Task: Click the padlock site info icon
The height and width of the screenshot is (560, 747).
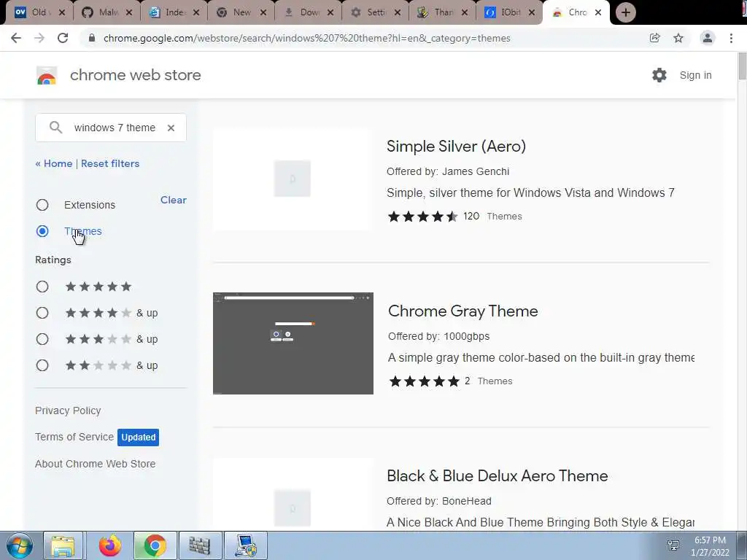Action: (x=92, y=38)
